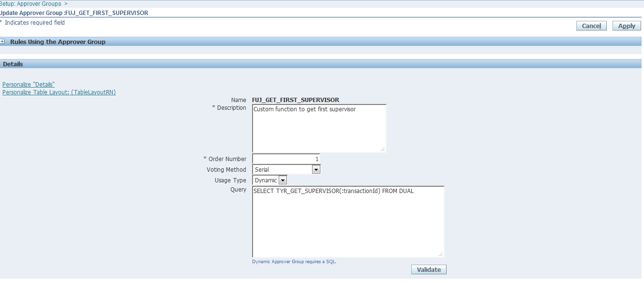Image resolution: width=644 pixels, height=283 pixels.
Task: Validate the dynamic SQL query
Action: (x=429, y=269)
